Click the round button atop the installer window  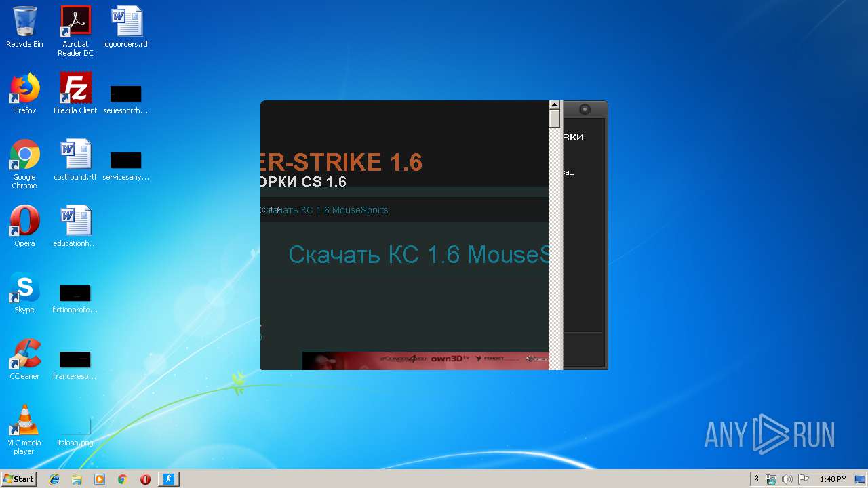(585, 109)
